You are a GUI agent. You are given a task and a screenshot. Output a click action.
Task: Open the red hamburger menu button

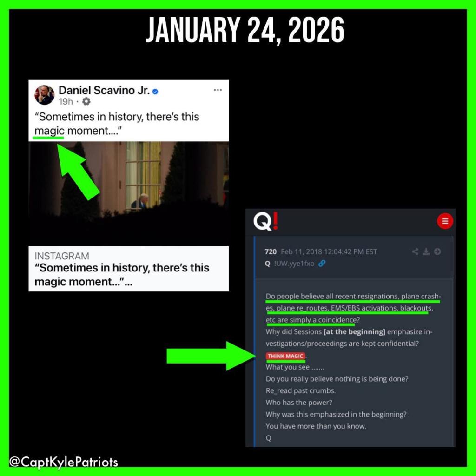(445, 221)
